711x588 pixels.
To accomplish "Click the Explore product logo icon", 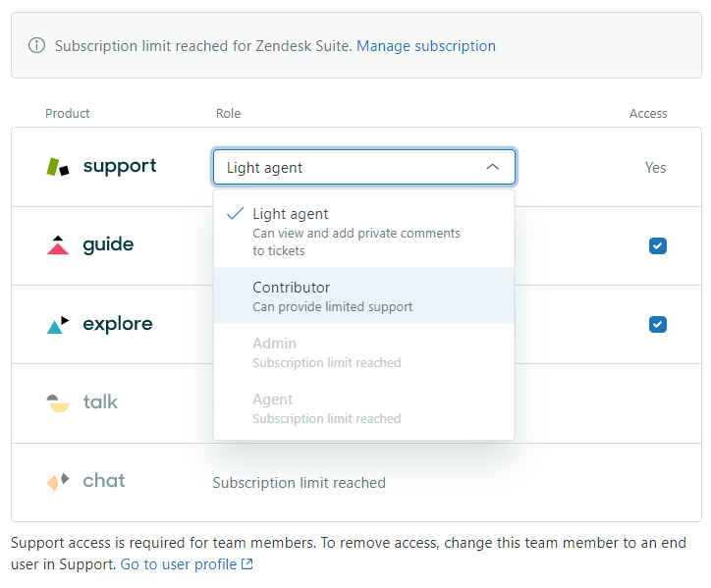I will [58, 324].
